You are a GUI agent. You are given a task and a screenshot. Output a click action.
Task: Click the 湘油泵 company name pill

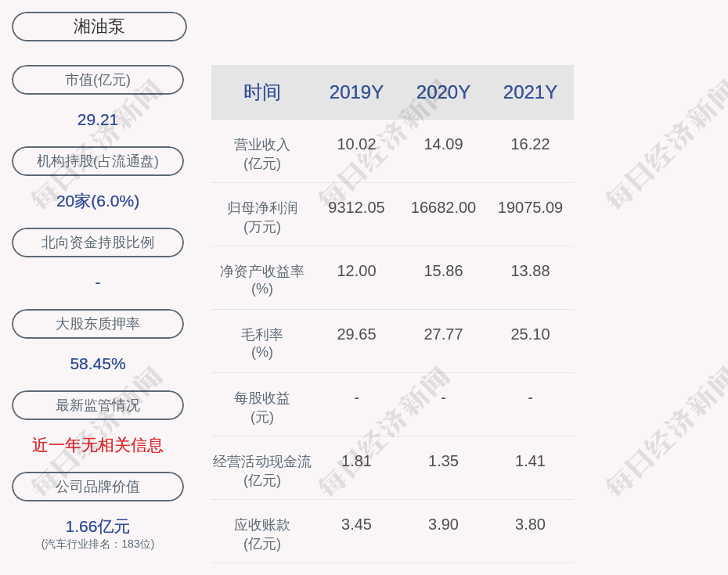click(99, 27)
